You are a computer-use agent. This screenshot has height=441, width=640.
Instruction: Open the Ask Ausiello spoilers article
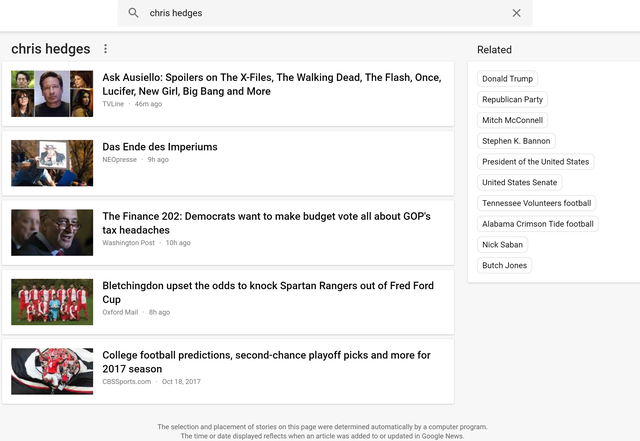[272, 84]
